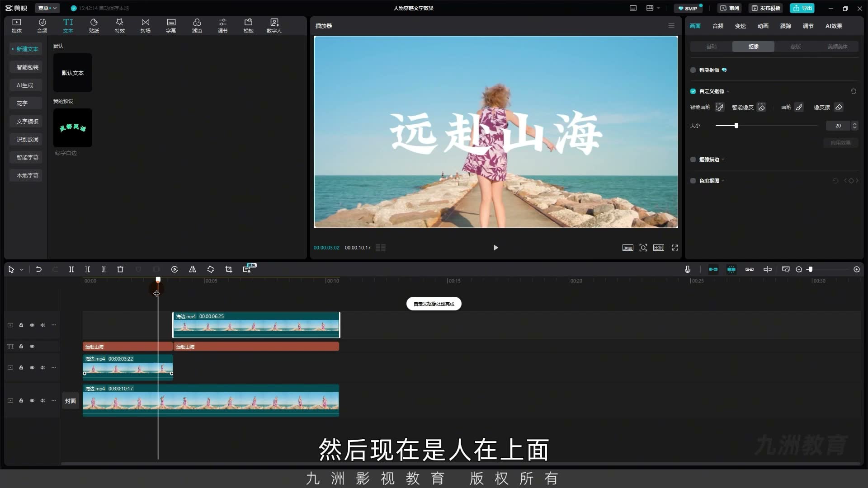
Task: Enable the 智能抠像 checkbox
Action: [693, 70]
